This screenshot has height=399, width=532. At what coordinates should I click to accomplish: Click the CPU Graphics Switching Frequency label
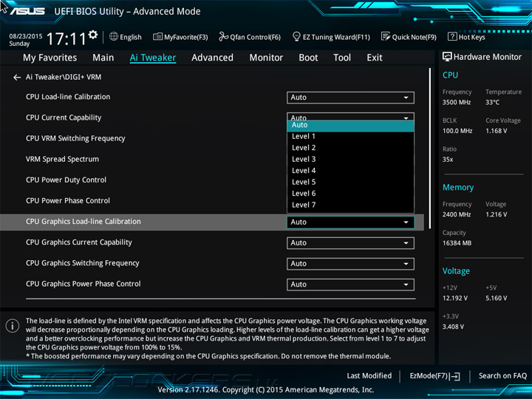coord(83,263)
